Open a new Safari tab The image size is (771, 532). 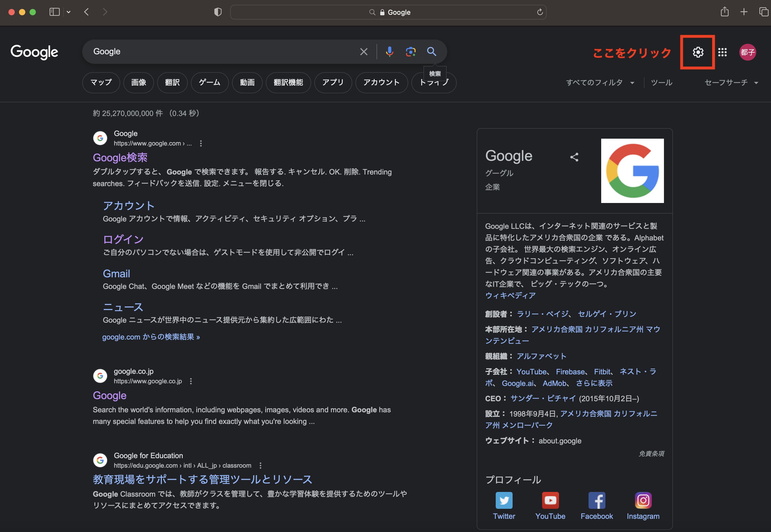click(744, 12)
